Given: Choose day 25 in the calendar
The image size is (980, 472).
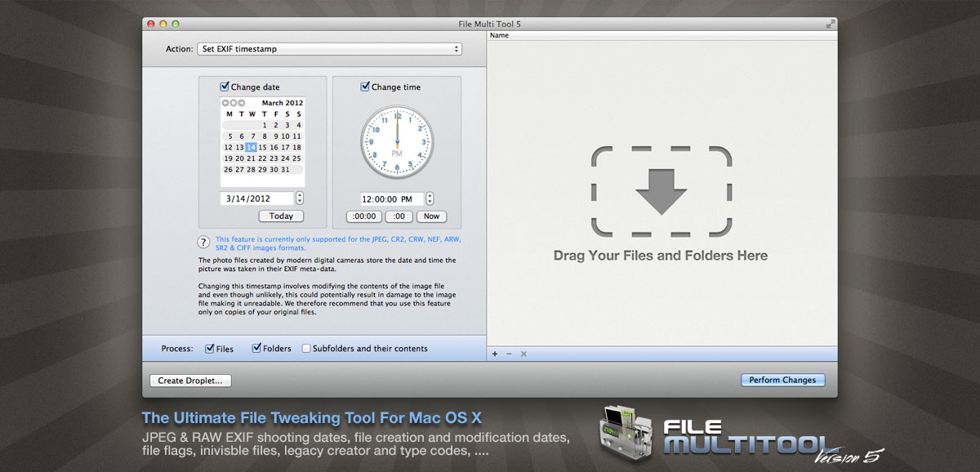Looking at the screenshot, I should (x=297, y=158).
